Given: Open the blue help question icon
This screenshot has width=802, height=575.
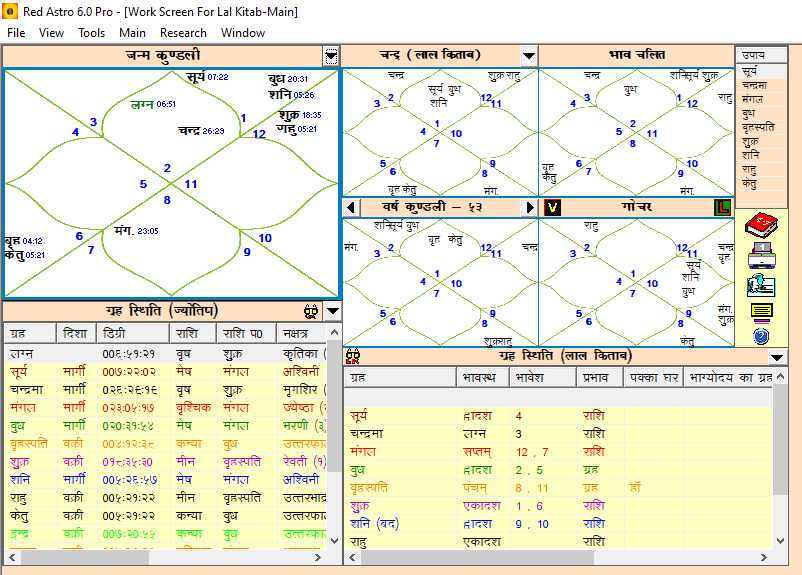Looking at the screenshot, I should (x=761, y=336).
